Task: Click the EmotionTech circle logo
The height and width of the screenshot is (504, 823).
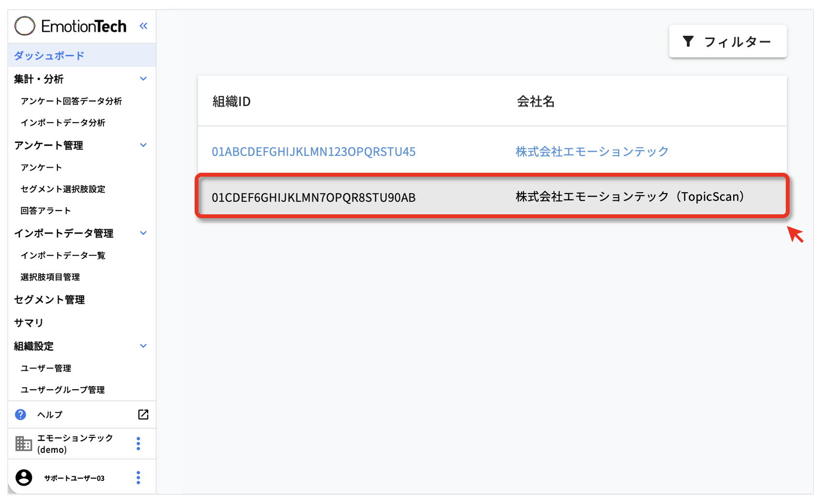Action: click(25, 26)
